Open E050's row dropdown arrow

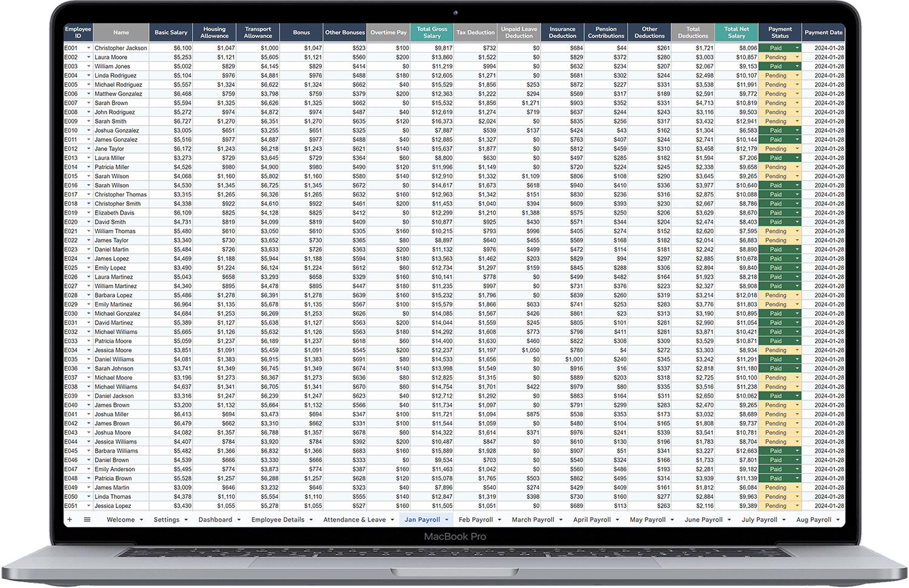click(88, 497)
